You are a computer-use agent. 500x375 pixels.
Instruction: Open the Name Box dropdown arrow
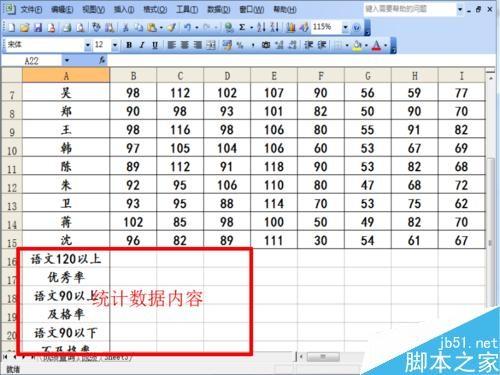67,60
